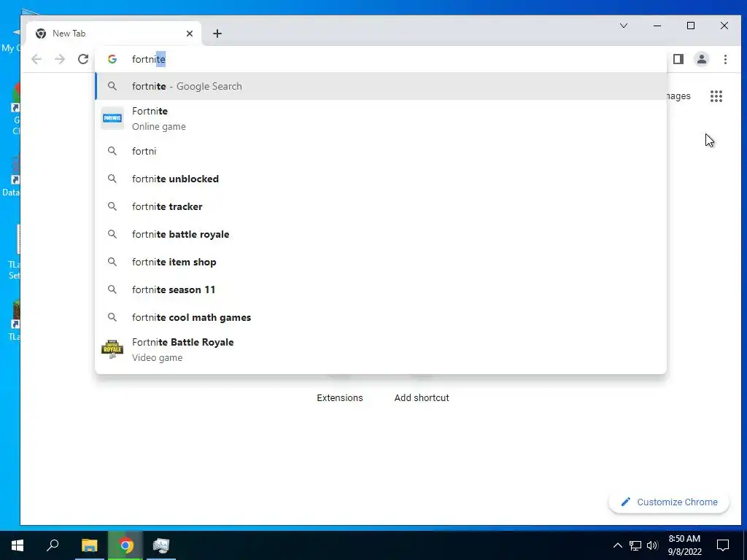Click the Extensions shortcut
This screenshot has height=560, width=747.
pos(340,397)
